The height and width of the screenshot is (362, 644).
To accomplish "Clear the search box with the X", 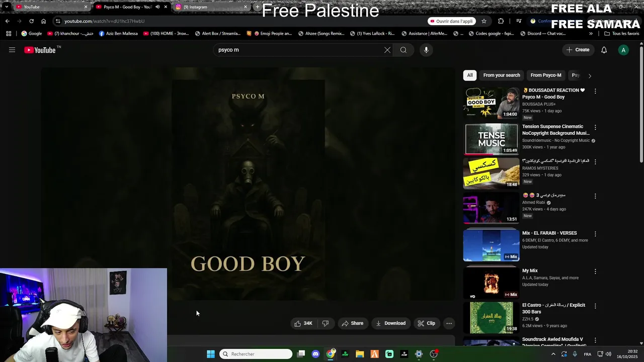I will pyautogui.click(x=387, y=50).
